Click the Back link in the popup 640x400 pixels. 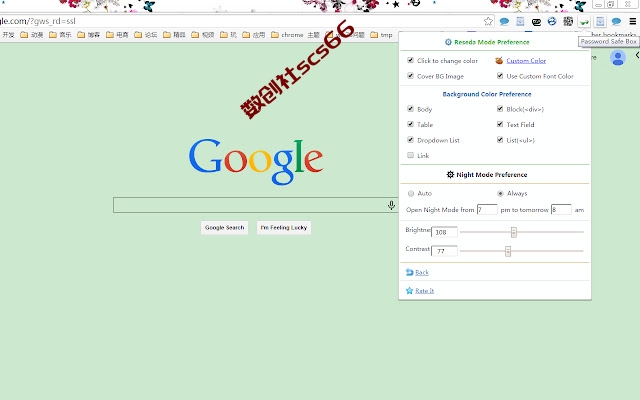click(x=422, y=272)
